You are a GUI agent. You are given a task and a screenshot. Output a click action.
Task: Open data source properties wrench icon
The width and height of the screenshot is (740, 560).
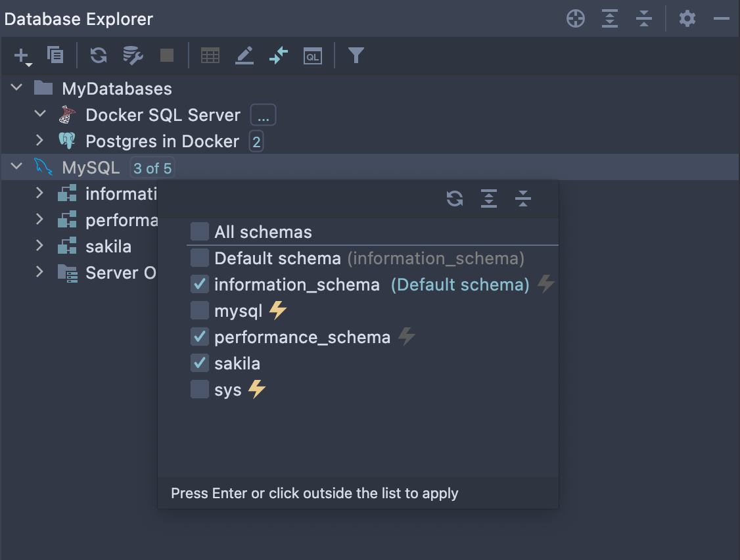[133, 56]
